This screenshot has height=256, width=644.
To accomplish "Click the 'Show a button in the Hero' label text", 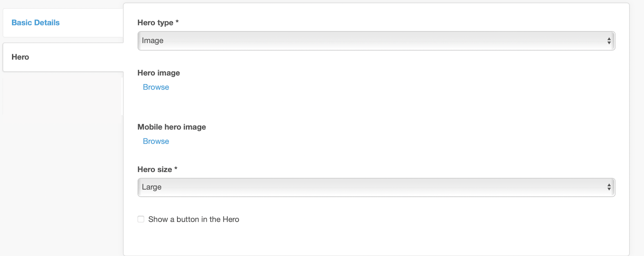I will click(x=194, y=219).
